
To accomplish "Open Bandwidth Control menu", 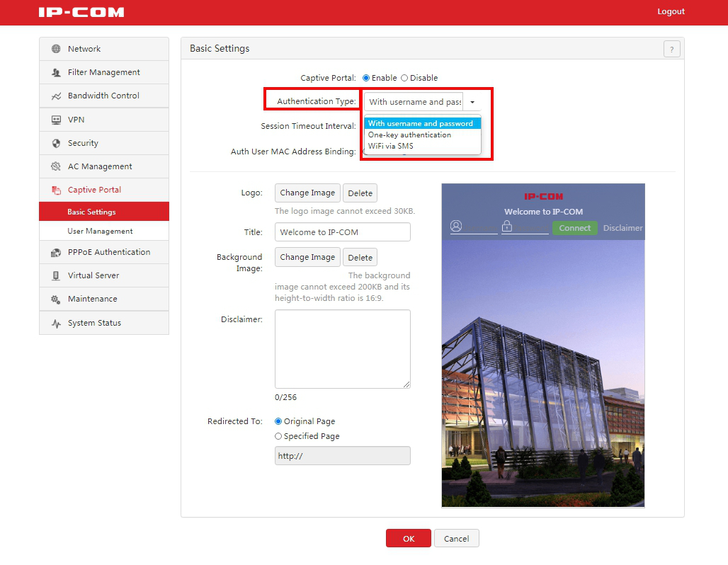I will coord(104,96).
